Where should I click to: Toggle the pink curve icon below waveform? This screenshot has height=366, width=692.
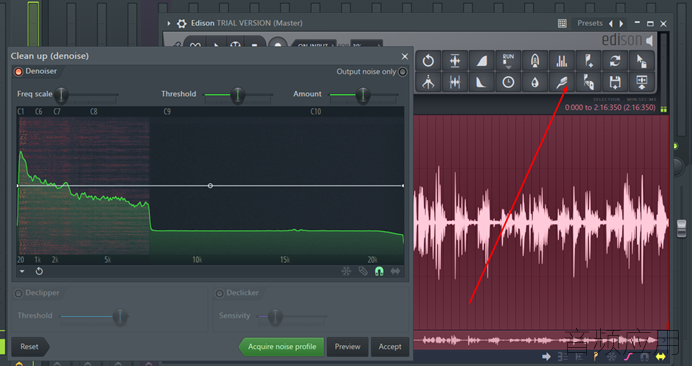[x=628, y=357]
